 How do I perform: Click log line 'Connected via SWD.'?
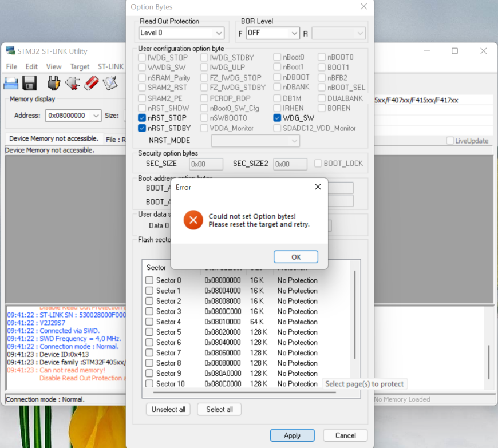tap(70, 331)
